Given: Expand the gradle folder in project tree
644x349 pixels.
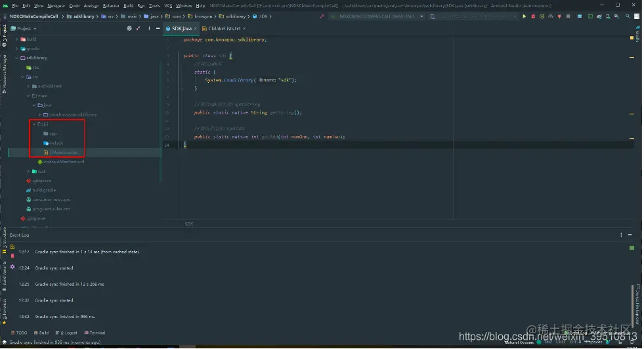Looking at the screenshot, I should (x=17, y=49).
